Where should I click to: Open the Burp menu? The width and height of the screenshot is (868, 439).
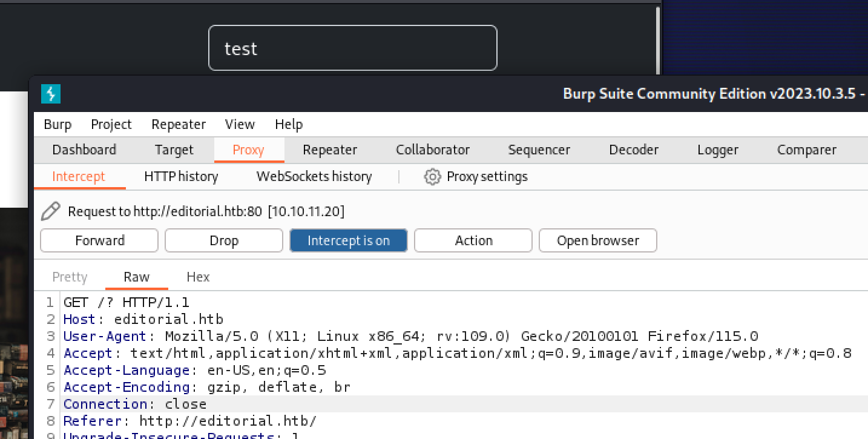[x=58, y=124]
